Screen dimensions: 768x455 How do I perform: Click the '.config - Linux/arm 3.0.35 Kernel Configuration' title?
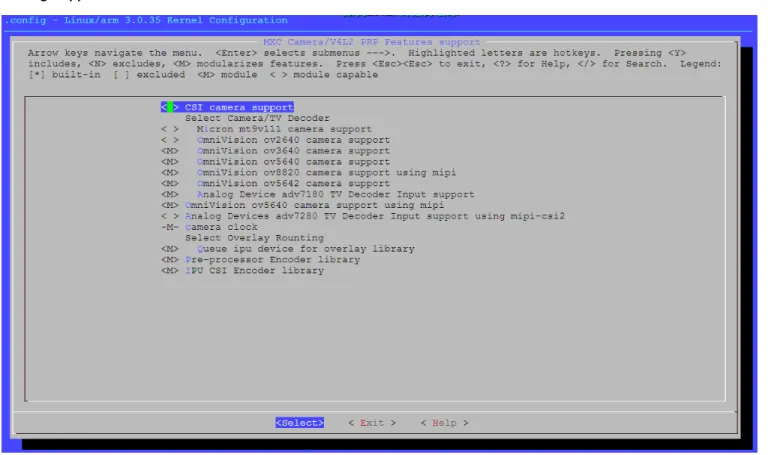coord(146,21)
